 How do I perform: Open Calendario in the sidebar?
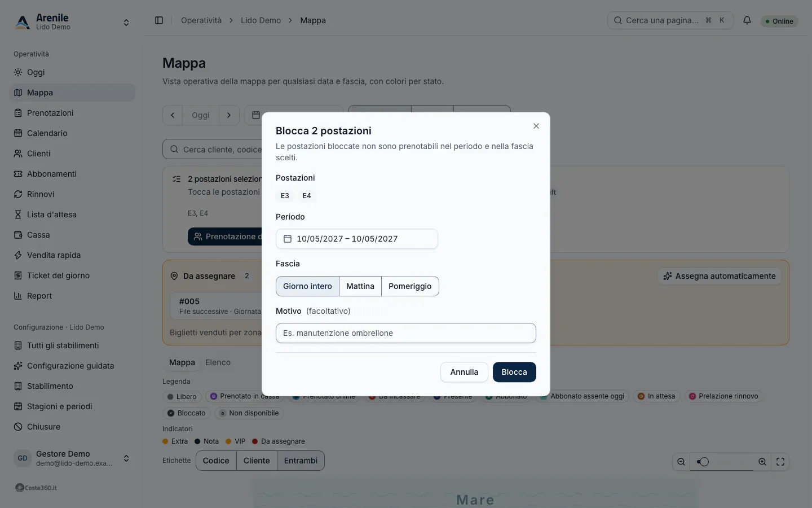point(72,133)
